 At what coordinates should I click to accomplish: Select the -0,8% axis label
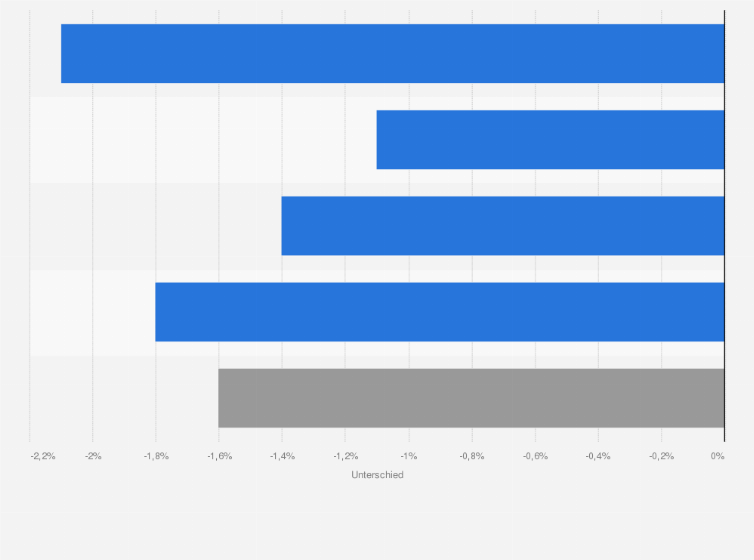point(472,456)
